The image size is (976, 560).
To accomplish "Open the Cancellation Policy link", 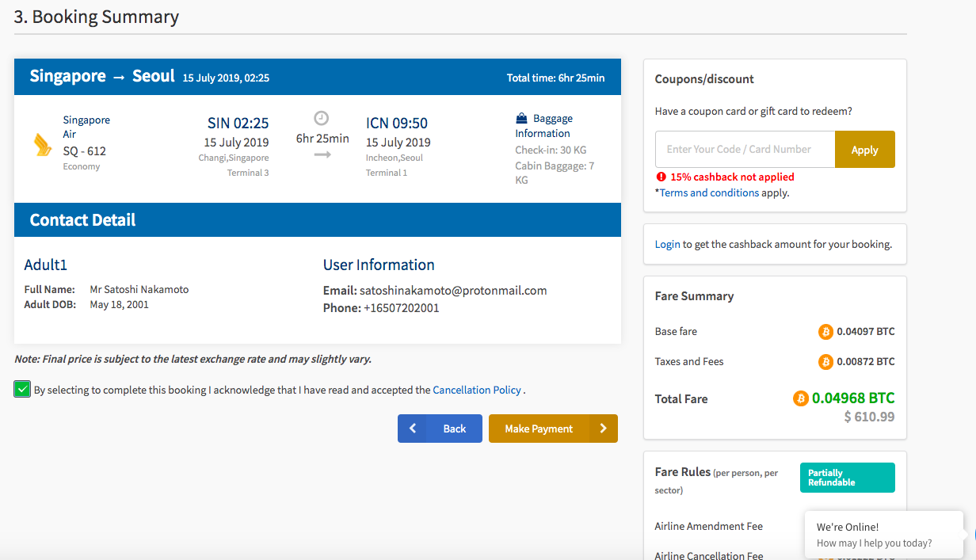I will coord(477,390).
